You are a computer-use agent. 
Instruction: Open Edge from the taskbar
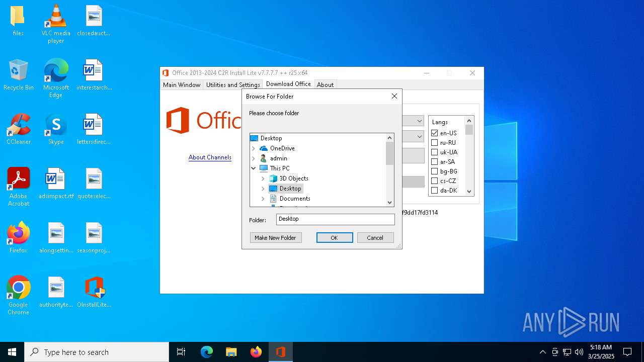(x=207, y=352)
